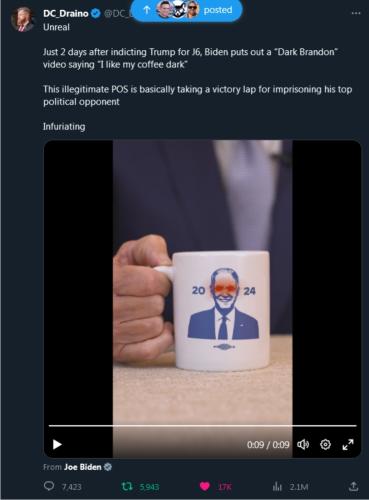The height and width of the screenshot is (500, 369).
Task: Retweet the post with 5,943 reposts
Action: pos(127,487)
